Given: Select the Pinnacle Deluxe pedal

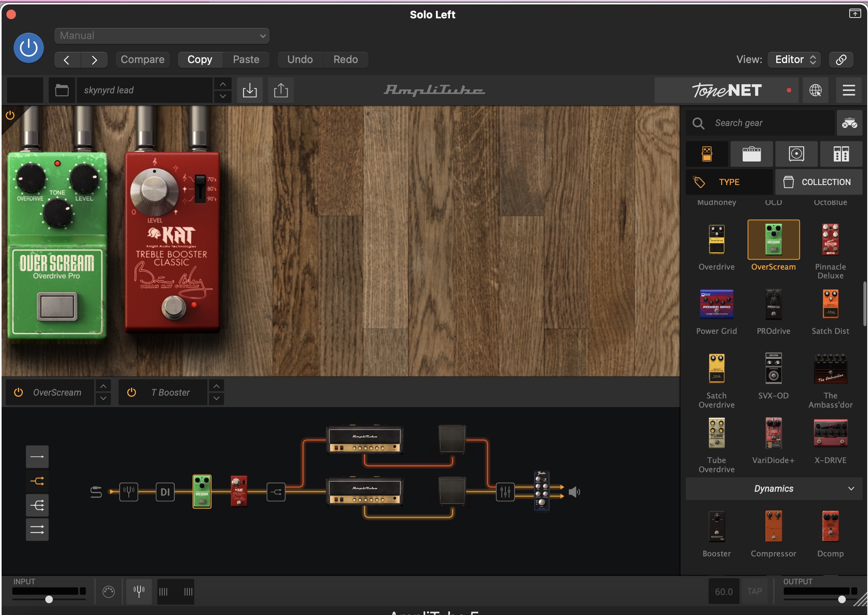Looking at the screenshot, I should [831, 239].
